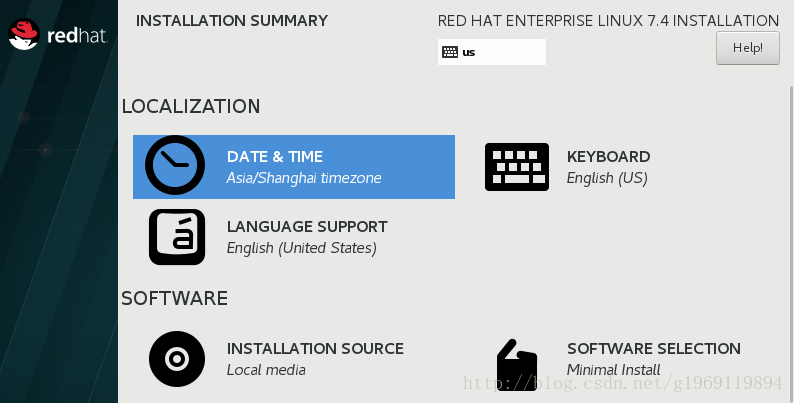Click the Help! button

(x=748, y=48)
